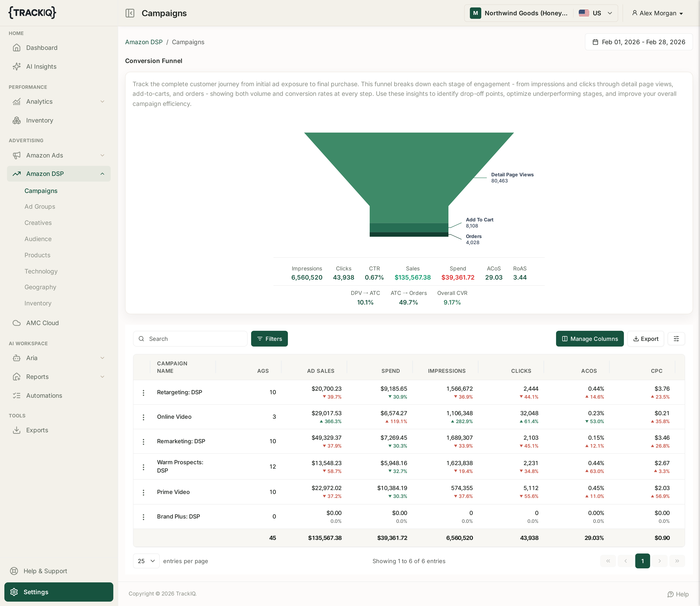Expand the Reports menu

[x=59, y=377]
